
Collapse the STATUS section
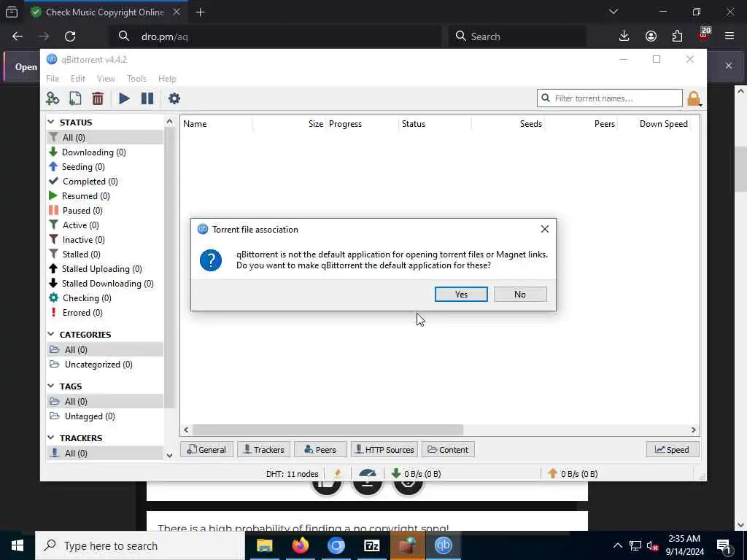(x=51, y=122)
